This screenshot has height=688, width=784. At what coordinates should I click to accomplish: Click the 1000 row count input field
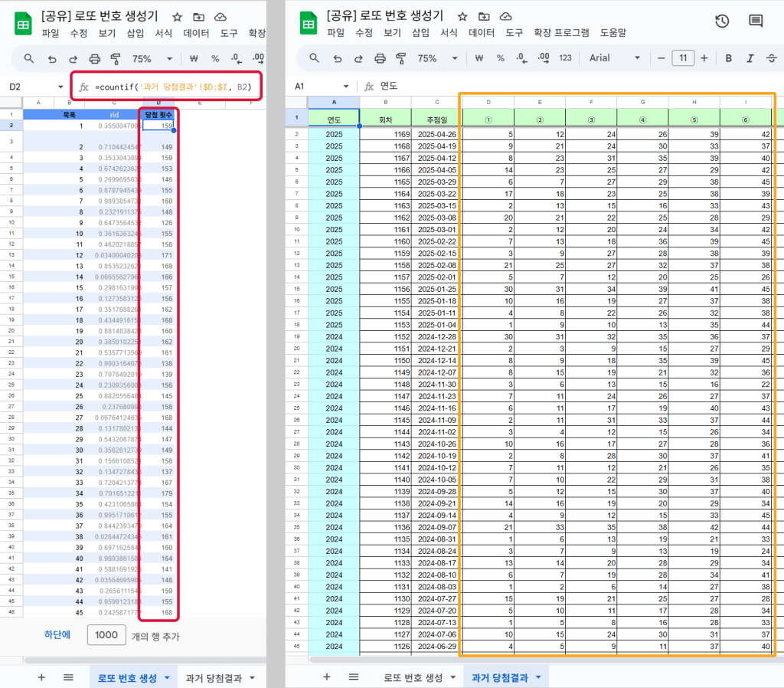[106, 634]
